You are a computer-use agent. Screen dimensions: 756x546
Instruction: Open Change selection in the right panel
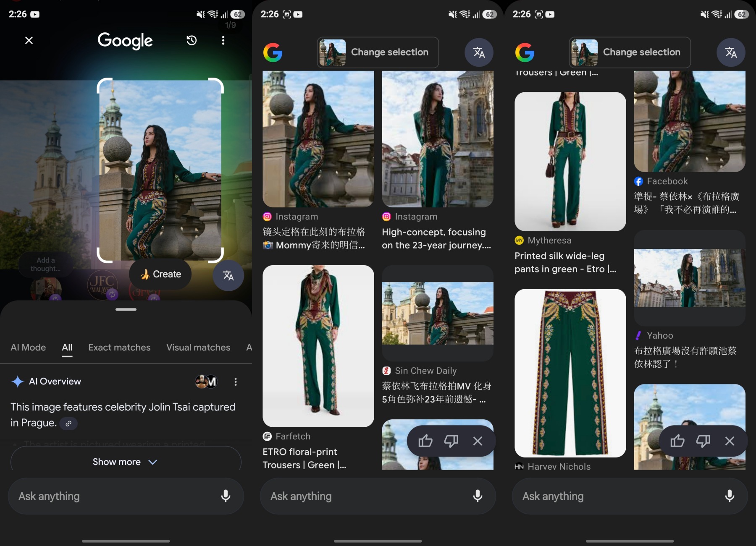point(630,52)
